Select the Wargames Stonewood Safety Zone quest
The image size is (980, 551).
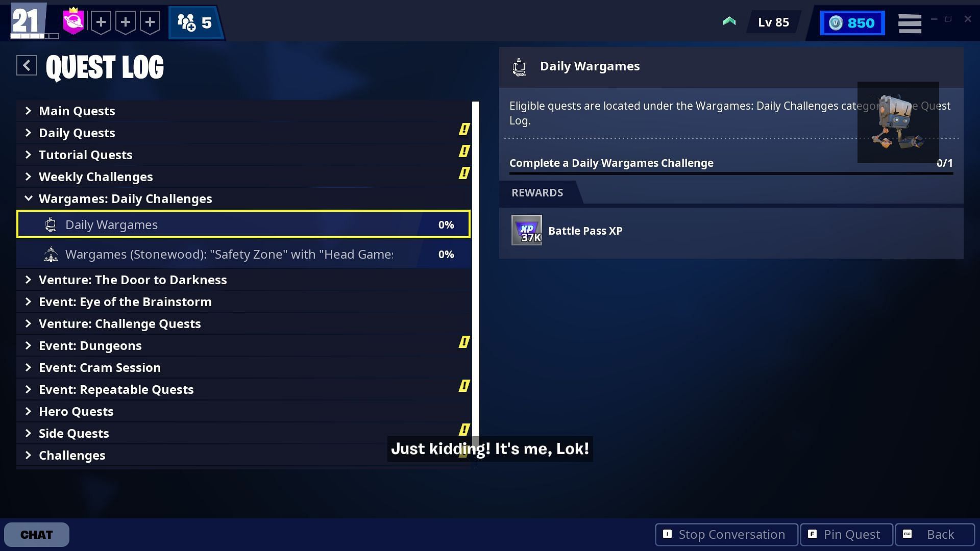point(243,254)
